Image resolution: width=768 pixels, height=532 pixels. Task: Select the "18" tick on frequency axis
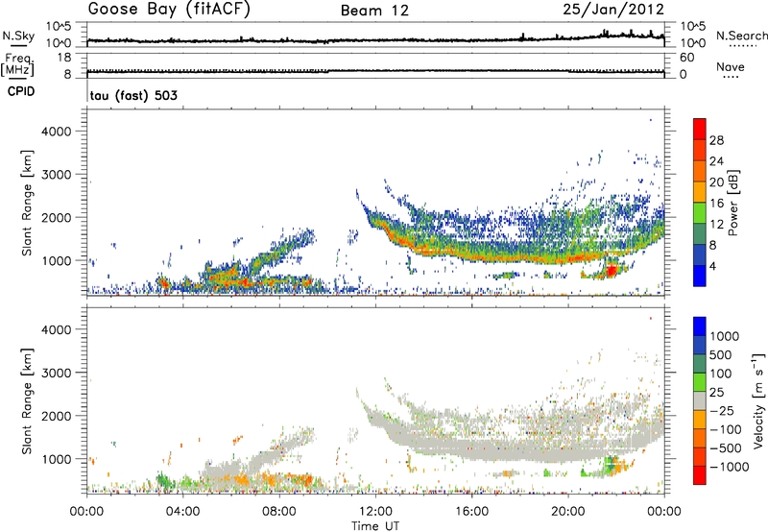(64, 58)
